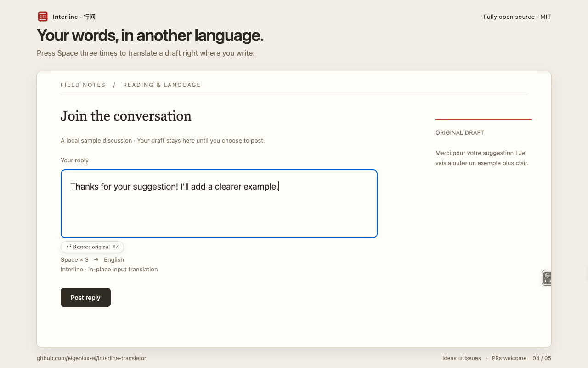
Task: Click the Restore original button
Action: pyautogui.click(x=92, y=247)
